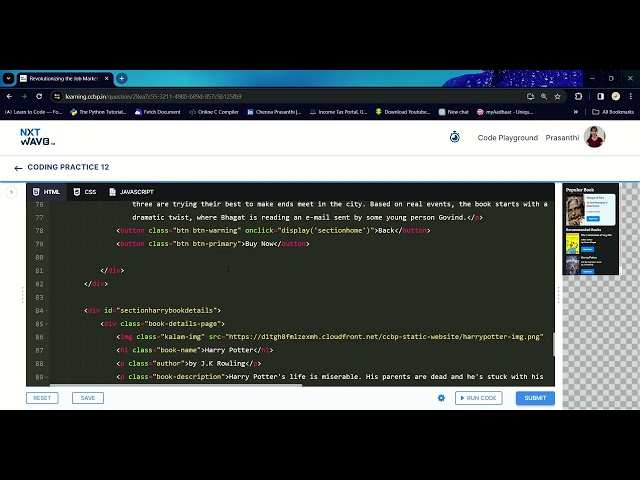Click the RESET button
This screenshot has width=640, height=480.
[42, 398]
